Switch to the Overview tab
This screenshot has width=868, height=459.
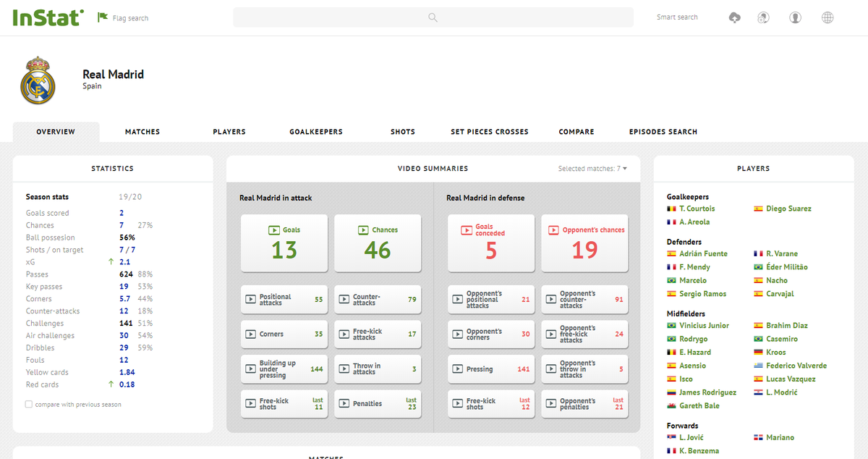click(x=56, y=132)
